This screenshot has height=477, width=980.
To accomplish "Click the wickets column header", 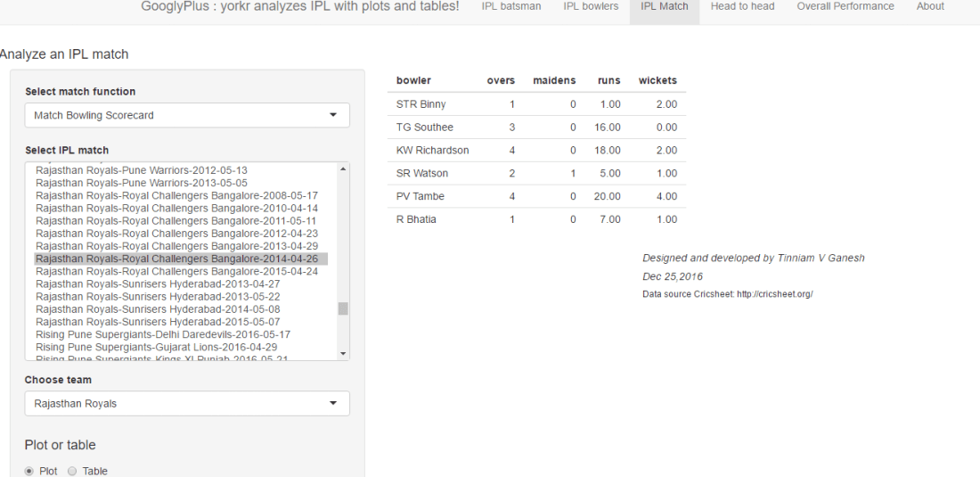I will pyautogui.click(x=657, y=80).
